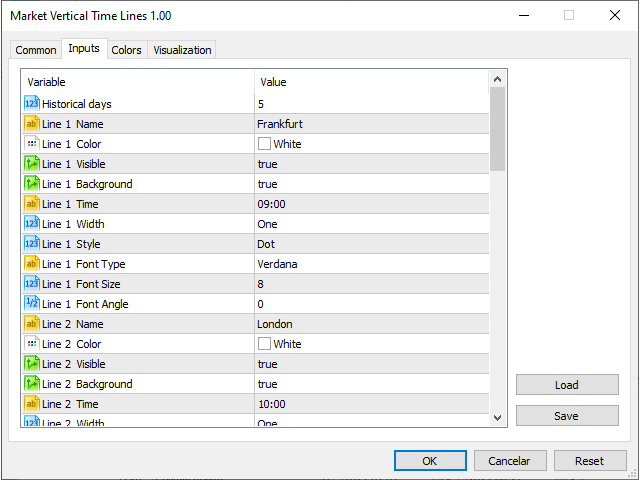The image size is (640, 480).
Task: Close the Market Vertical Time Lines dialog
Action: tap(615, 16)
